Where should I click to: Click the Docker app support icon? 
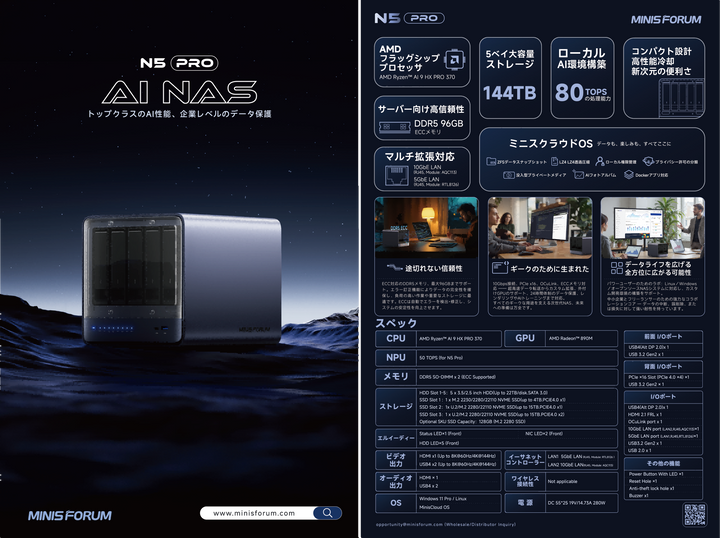(628, 175)
